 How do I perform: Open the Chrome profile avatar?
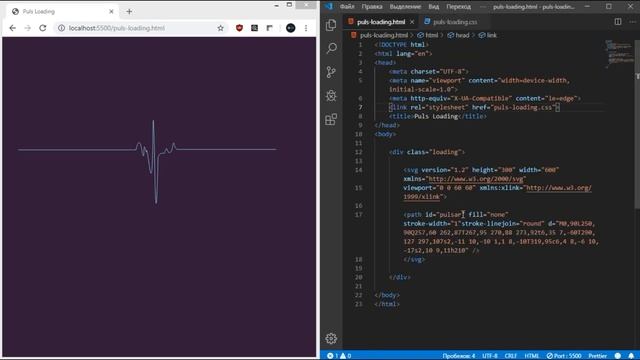291,28
